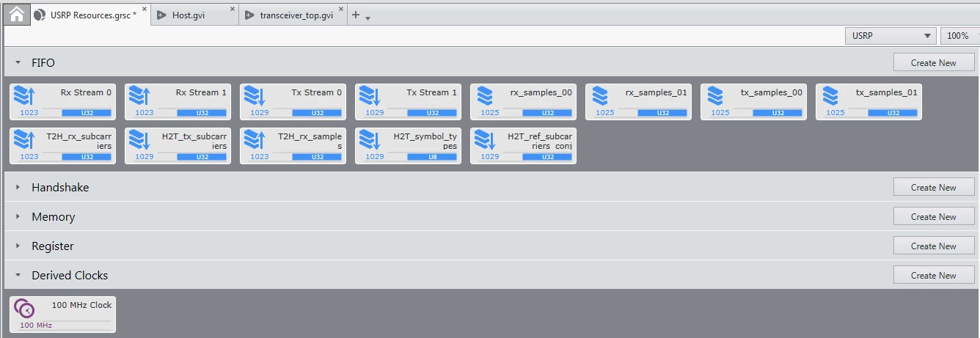Viewport: 980px width, 338px height.
Task: Click the Home icon tab
Action: click(16, 14)
